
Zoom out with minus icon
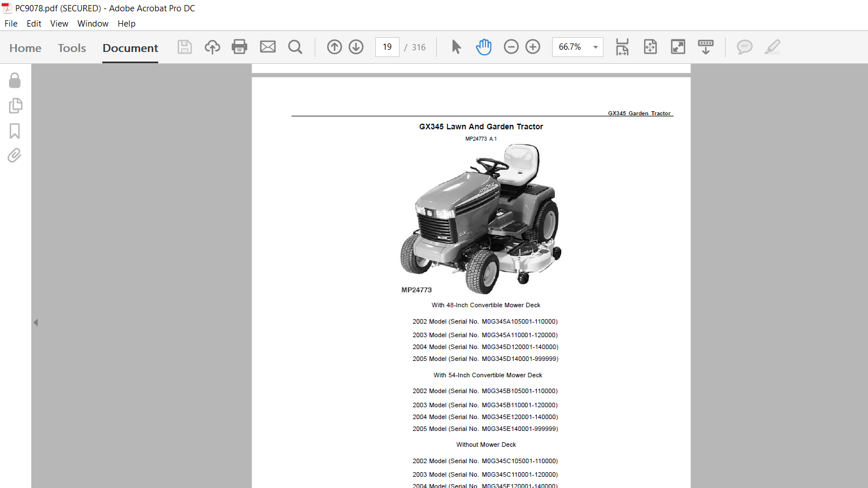pyautogui.click(x=511, y=47)
